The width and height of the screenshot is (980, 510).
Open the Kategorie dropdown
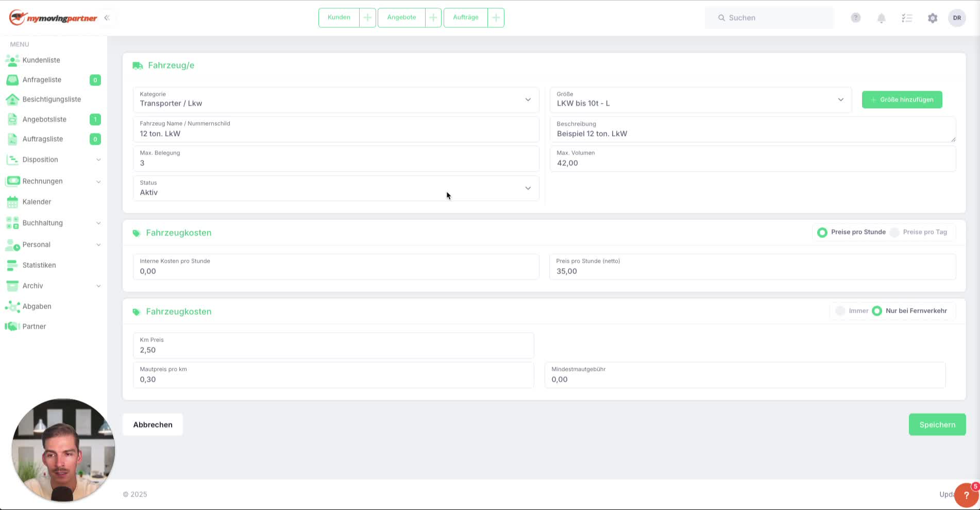coord(336,99)
